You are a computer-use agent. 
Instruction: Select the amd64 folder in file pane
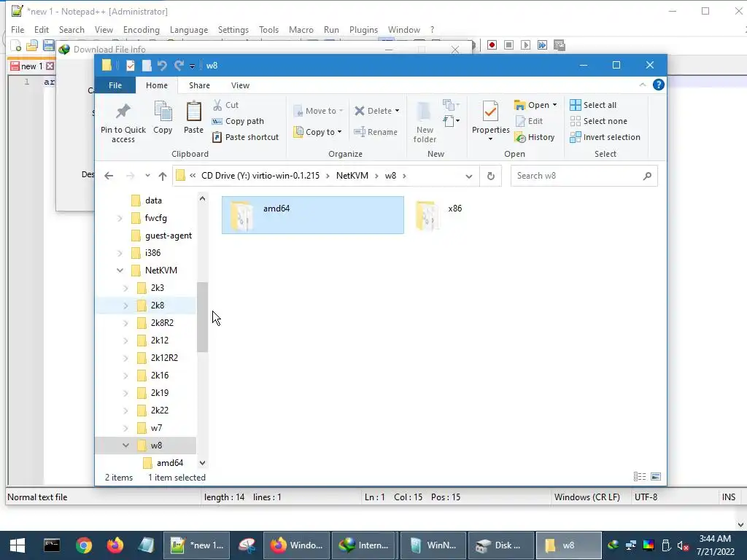(312, 215)
